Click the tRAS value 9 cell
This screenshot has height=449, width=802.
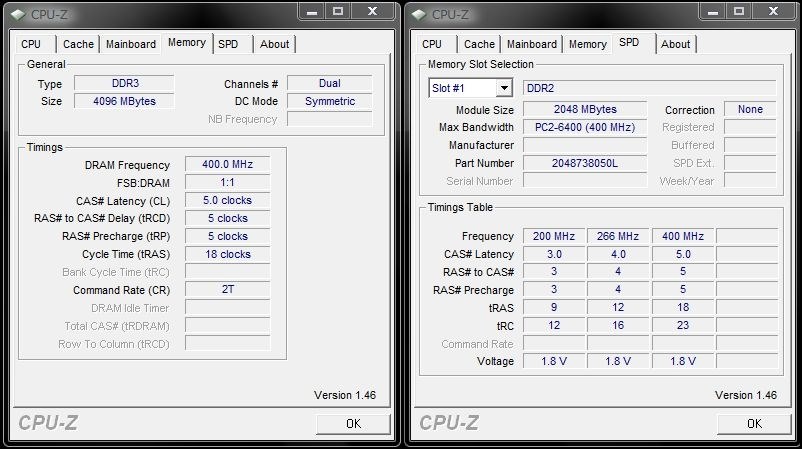554,307
